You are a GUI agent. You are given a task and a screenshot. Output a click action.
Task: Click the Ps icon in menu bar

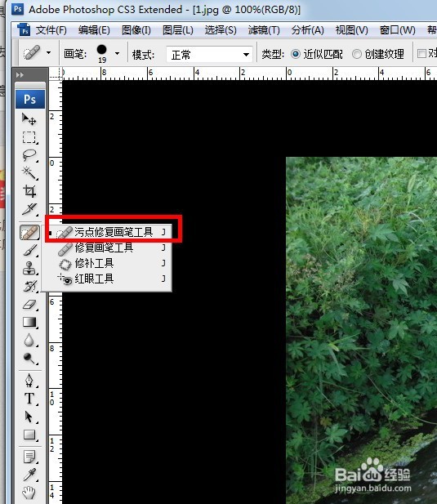coord(24,30)
